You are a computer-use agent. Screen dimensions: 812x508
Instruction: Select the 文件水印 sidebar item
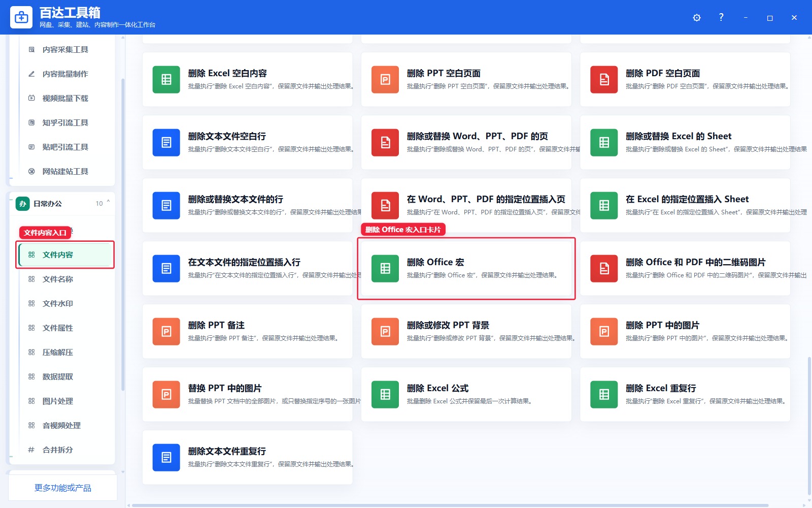click(65, 304)
